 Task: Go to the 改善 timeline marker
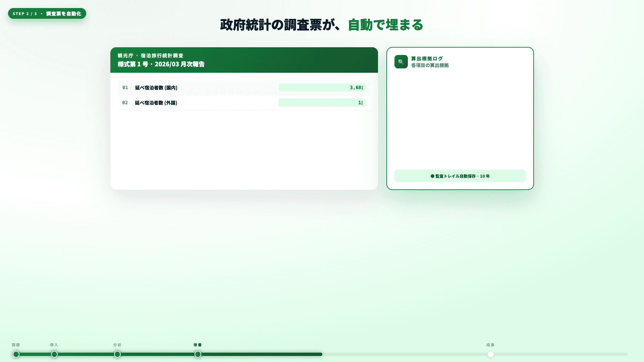tap(198, 354)
